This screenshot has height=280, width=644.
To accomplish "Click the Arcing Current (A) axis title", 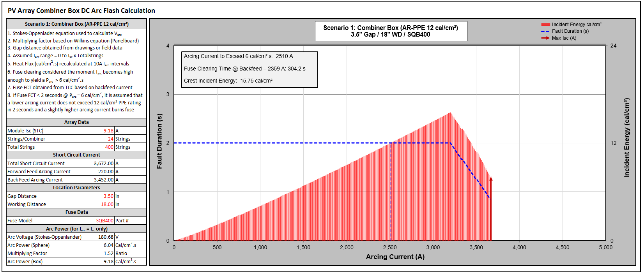I will (x=395, y=257).
